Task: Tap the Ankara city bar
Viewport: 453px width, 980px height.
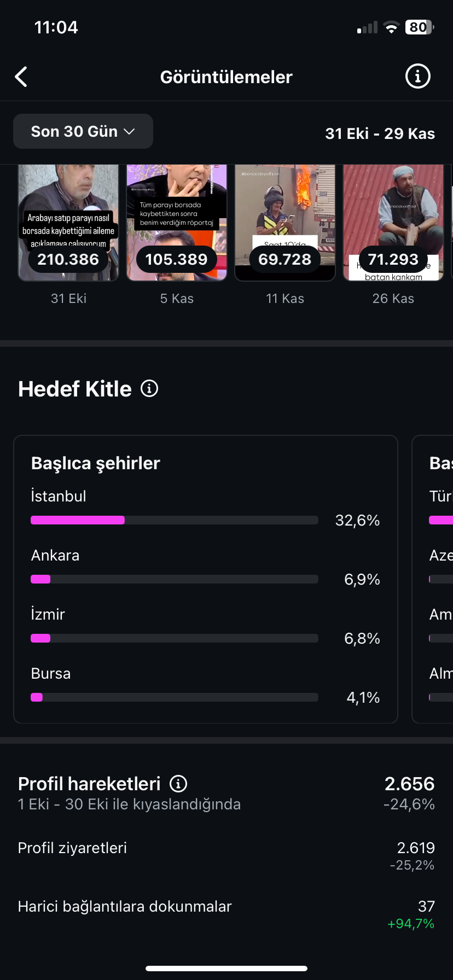Action: [x=175, y=579]
